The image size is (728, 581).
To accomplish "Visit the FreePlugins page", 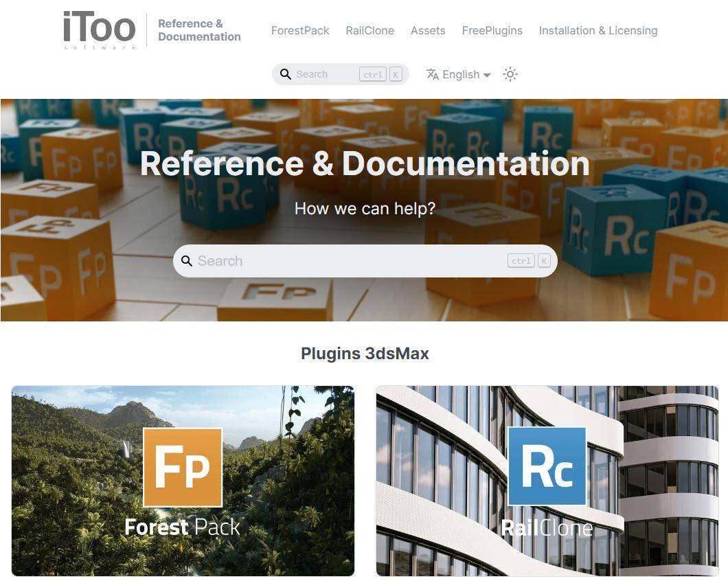I will click(x=492, y=30).
